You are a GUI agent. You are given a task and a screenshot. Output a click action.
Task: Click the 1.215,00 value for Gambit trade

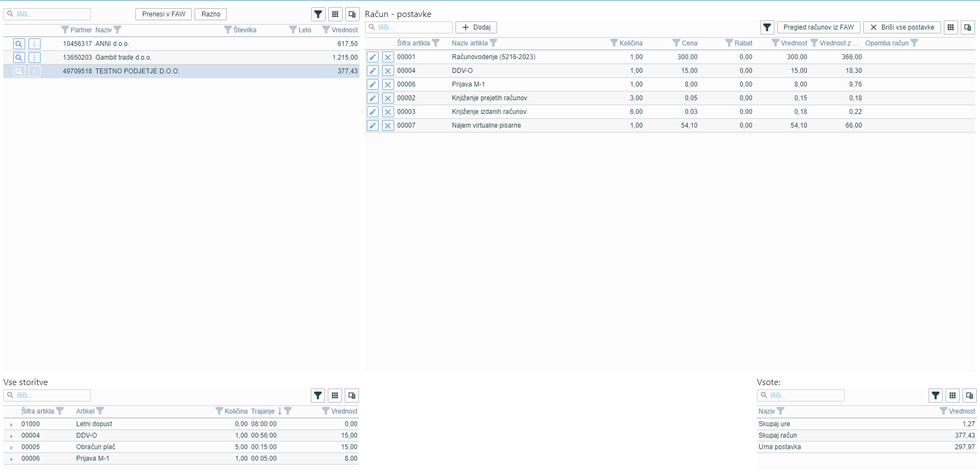tap(345, 58)
